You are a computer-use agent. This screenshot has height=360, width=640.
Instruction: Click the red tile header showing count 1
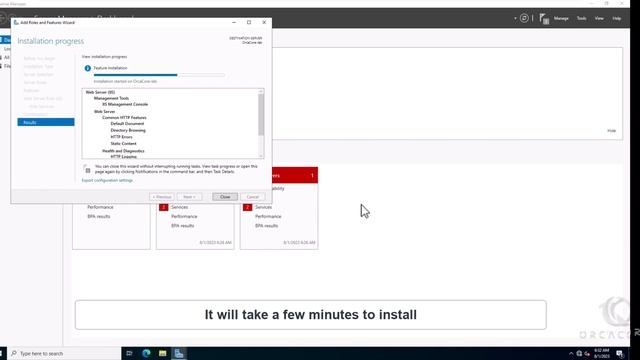tap(295, 176)
